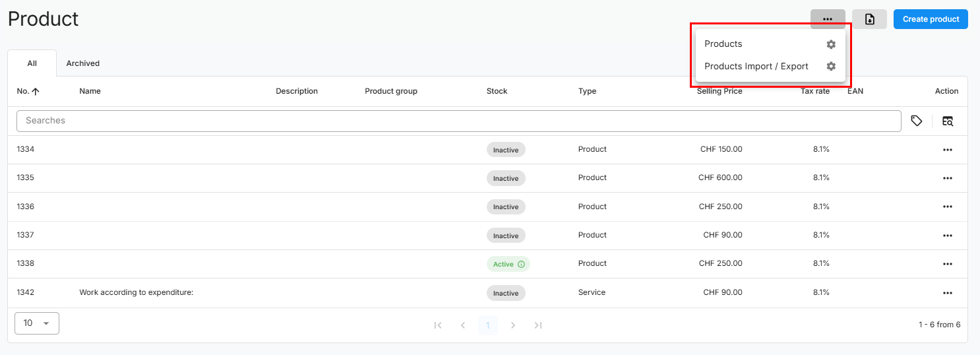Click into the Searches input field
The height and width of the screenshot is (355, 980).
point(458,121)
